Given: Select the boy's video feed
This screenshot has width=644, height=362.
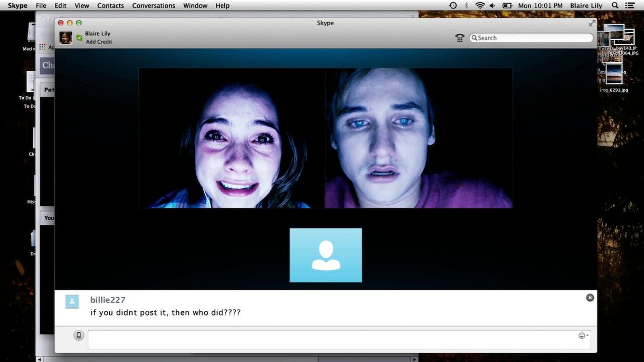Looking at the screenshot, I should point(419,138).
